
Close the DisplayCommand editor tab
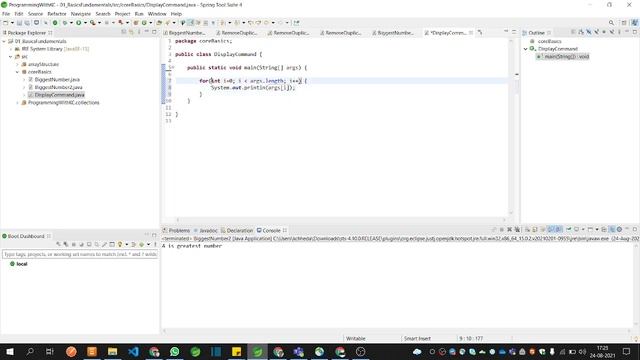click(x=471, y=33)
